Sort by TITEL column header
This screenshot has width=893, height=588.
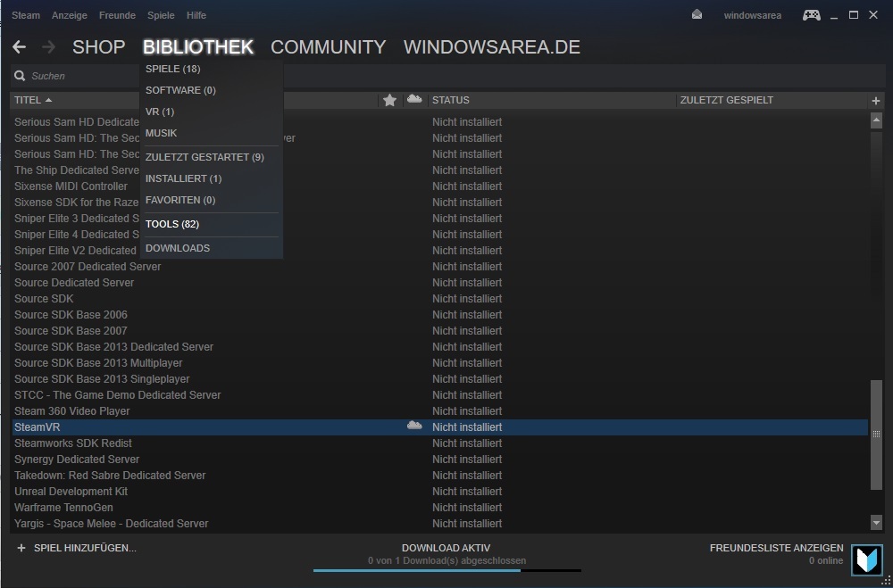pos(33,100)
